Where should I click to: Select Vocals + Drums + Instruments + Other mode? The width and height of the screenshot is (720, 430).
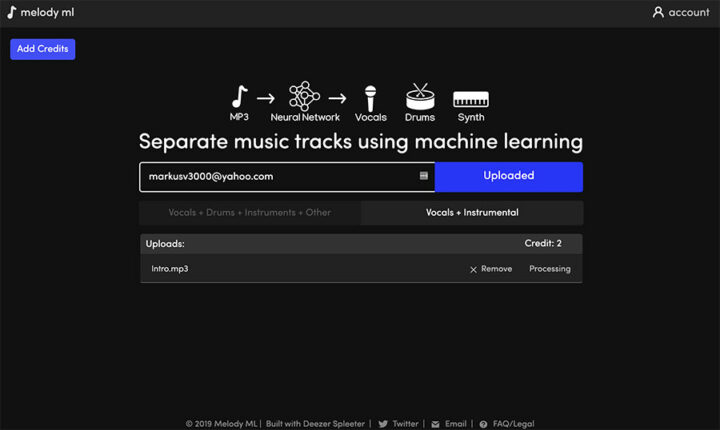pos(250,213)
